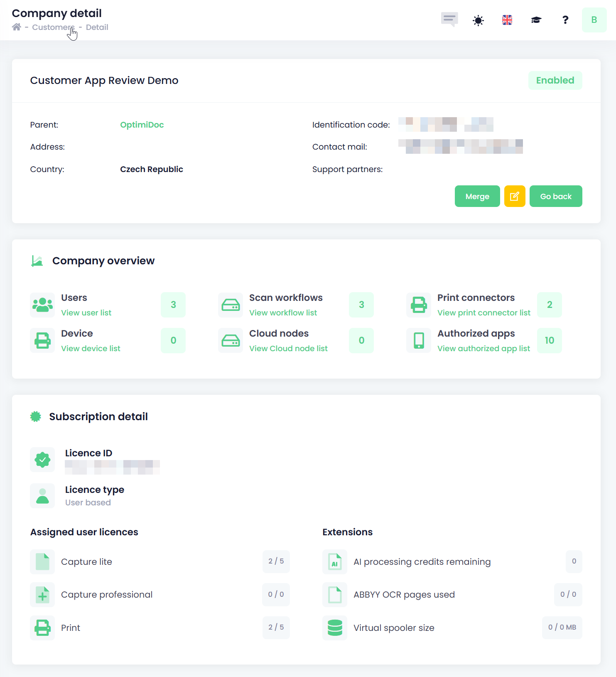Open the chat messages icon
The image size is (616, 677).
click(449, 20)
